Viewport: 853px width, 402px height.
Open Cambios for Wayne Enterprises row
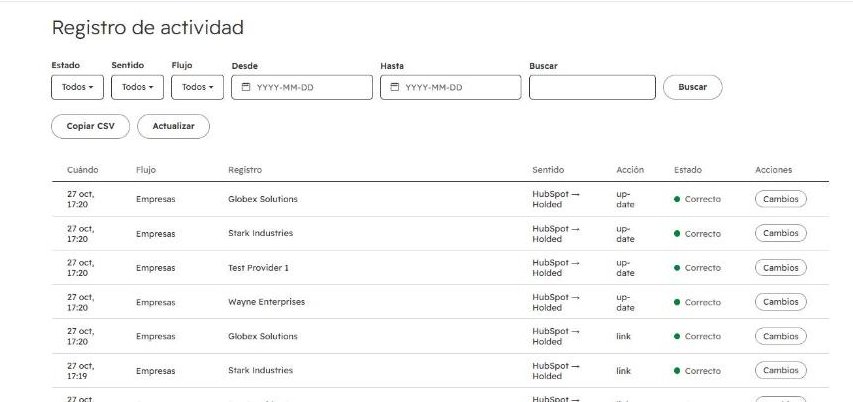coord(780,302)
